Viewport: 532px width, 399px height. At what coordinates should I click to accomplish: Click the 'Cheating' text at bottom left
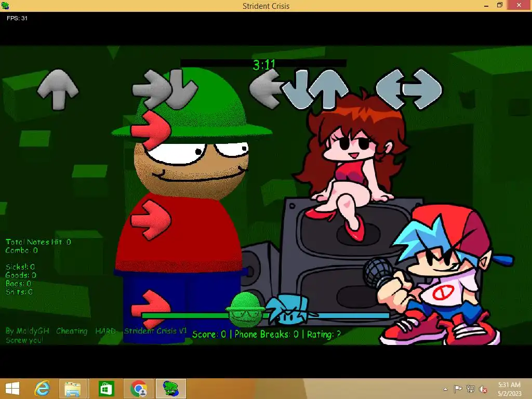click(x=72, y=331)
